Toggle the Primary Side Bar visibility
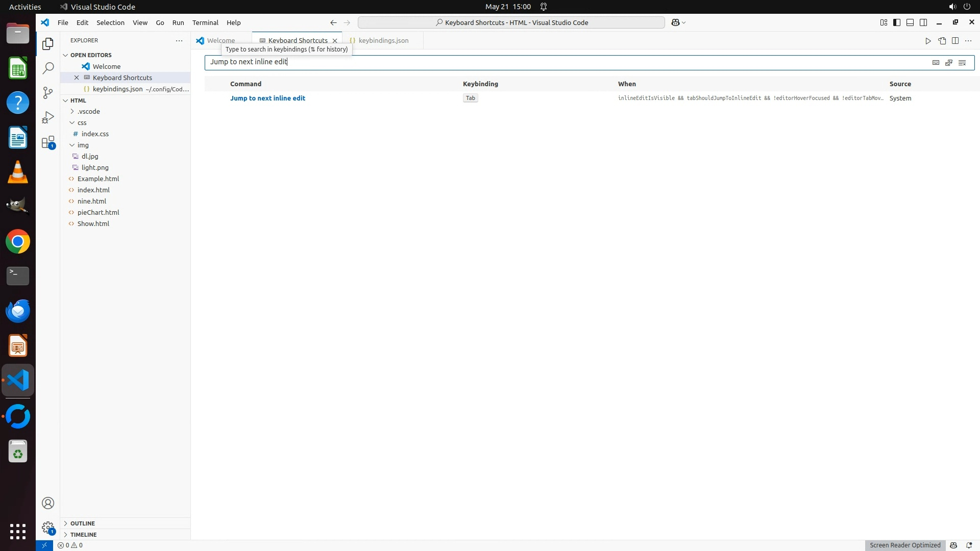The width and height of the screenshot is (980, 551). pyautogui.click(x=897, y=22)
